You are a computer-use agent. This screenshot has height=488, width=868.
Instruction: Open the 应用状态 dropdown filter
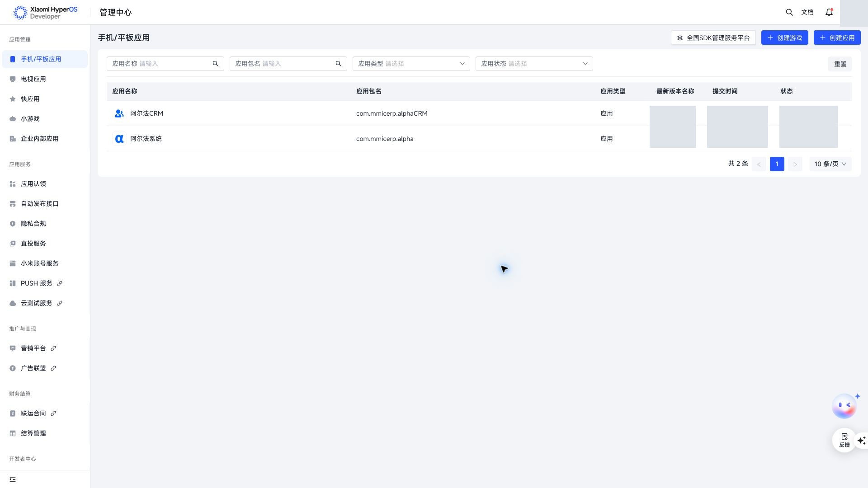tap(534, 64)
